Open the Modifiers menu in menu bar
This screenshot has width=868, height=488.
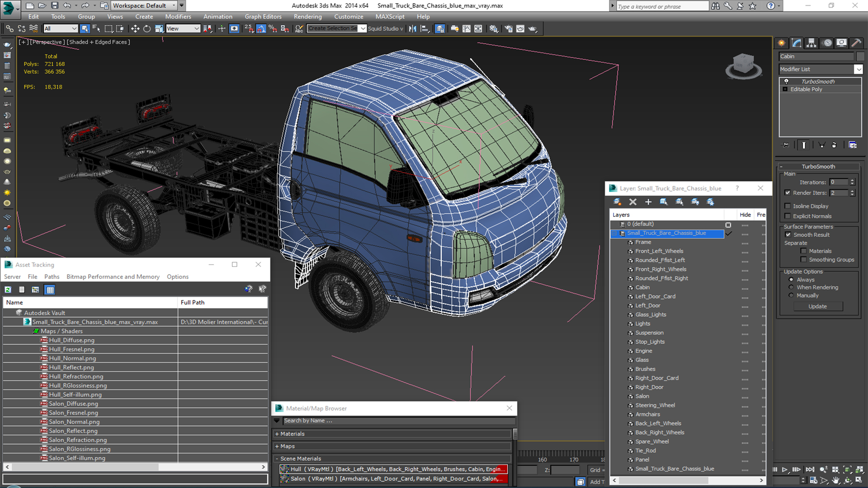[x=178, y=16]
